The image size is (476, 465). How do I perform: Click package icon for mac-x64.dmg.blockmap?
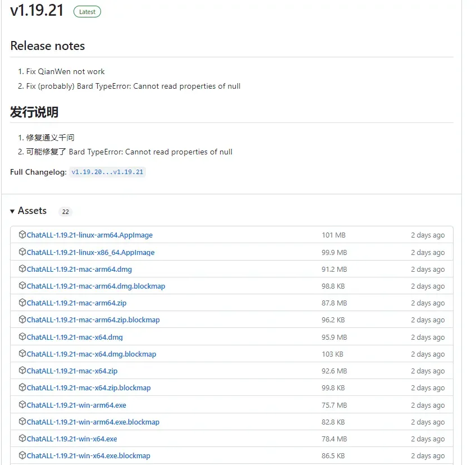pos(22,354)
